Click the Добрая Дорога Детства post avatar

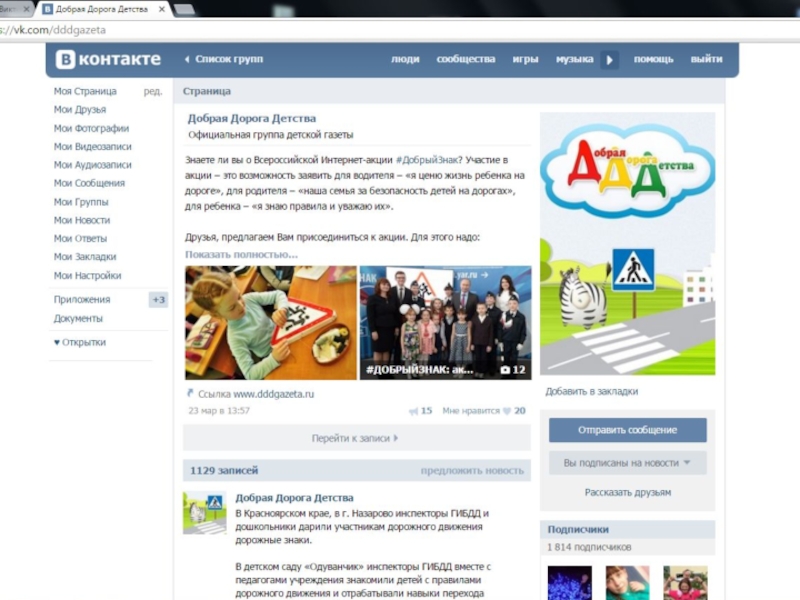(x=204, y=512)
